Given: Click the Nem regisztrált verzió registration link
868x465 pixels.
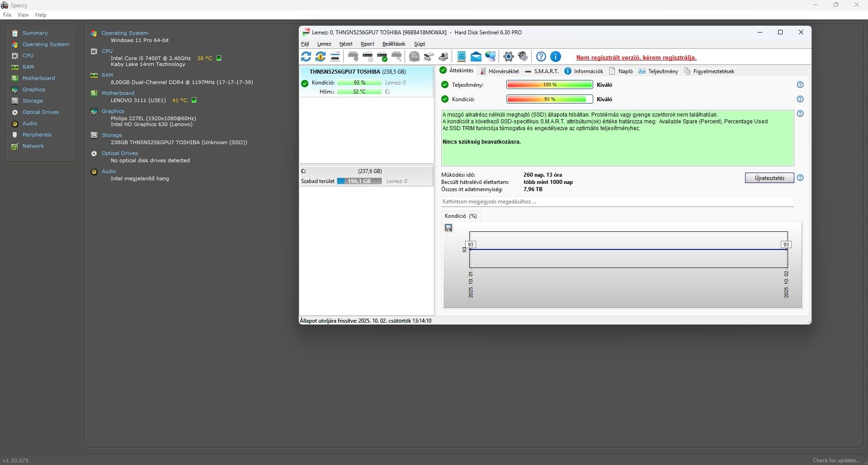Looking at the screenshot, I should pyautogui.click(x=636, y=57).
